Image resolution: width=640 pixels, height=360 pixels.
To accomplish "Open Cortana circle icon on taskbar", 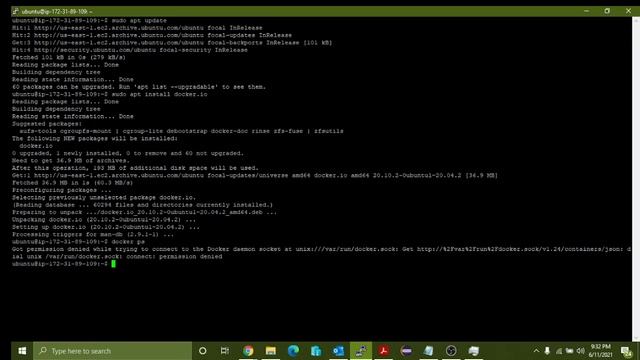I will point(202,351).
